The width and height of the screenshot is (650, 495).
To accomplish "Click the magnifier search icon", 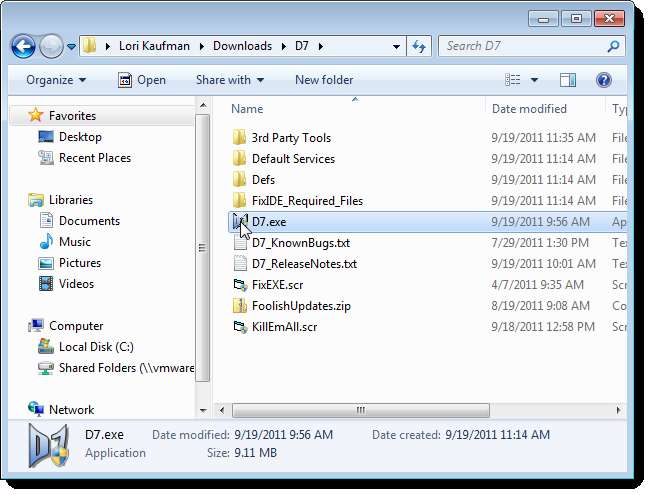I will [x=613, y=46].
